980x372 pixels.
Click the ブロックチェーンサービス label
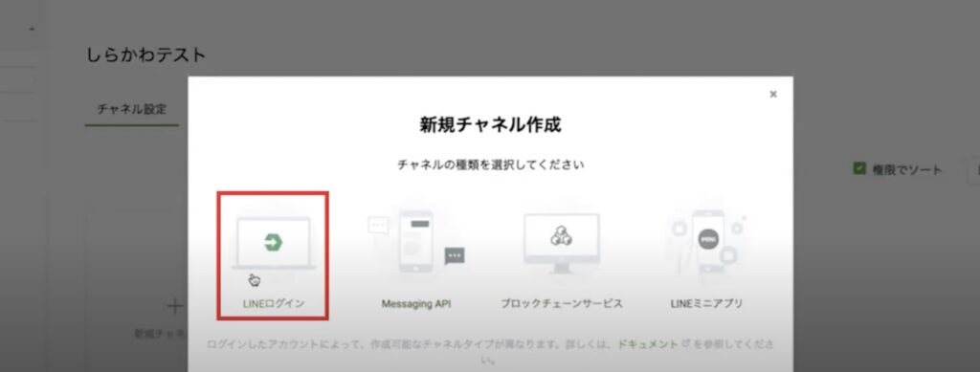(561, 304)
